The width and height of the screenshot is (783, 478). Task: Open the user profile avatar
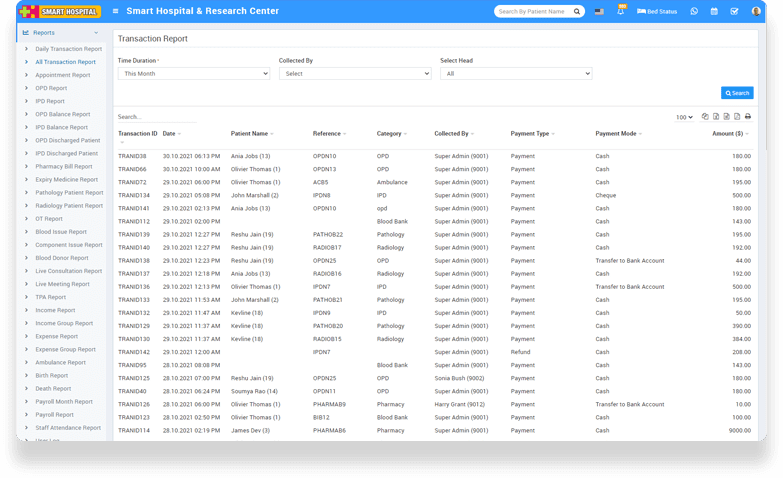756,11
